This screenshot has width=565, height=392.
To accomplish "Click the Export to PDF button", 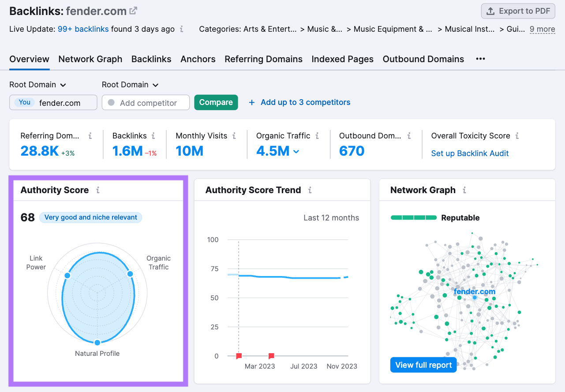I will click(518, 11).
